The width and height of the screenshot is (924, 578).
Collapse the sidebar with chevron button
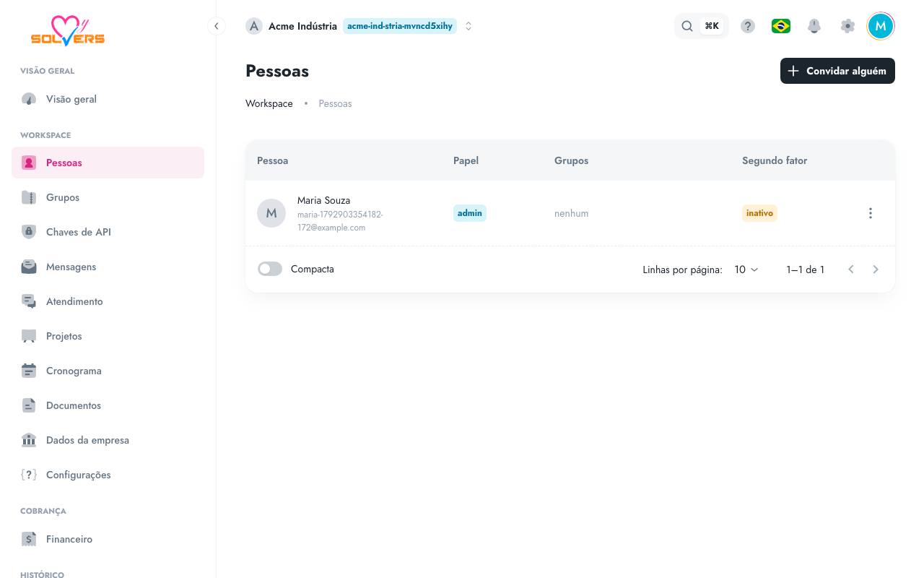coord(216,26)
